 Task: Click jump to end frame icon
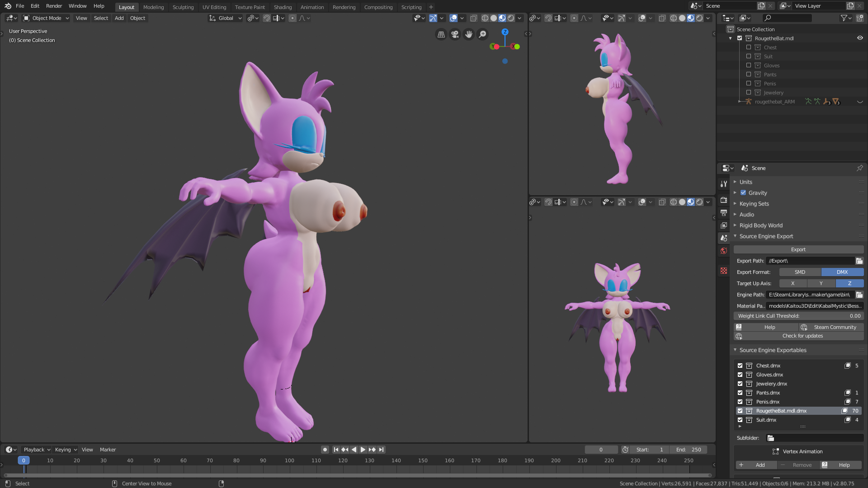[x=382, y=450]
